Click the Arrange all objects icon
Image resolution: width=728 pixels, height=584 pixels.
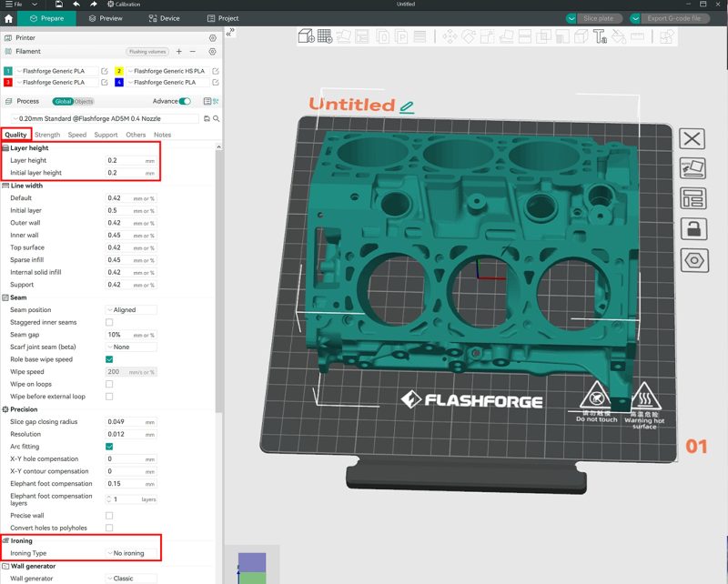(x=361, y=36)
